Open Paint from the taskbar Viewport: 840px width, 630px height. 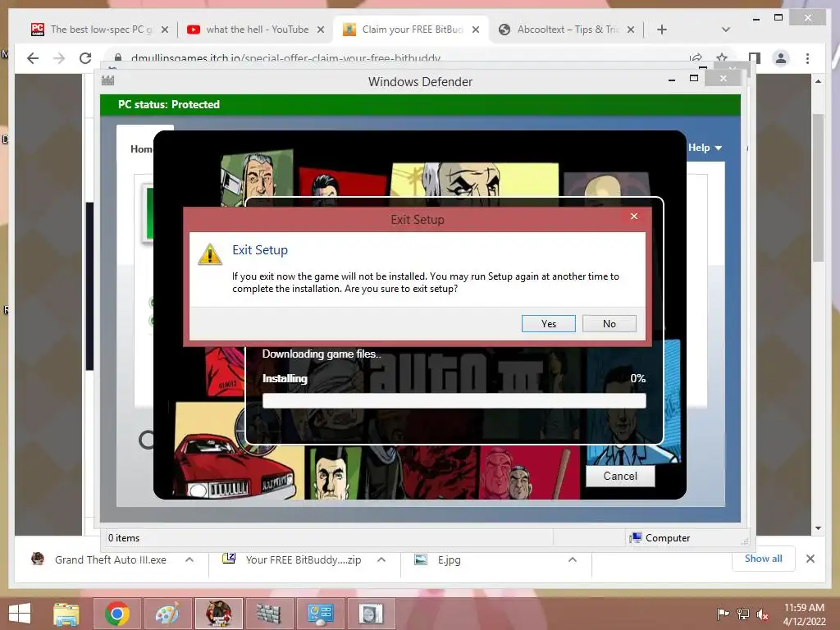click(x=167, y=614)
